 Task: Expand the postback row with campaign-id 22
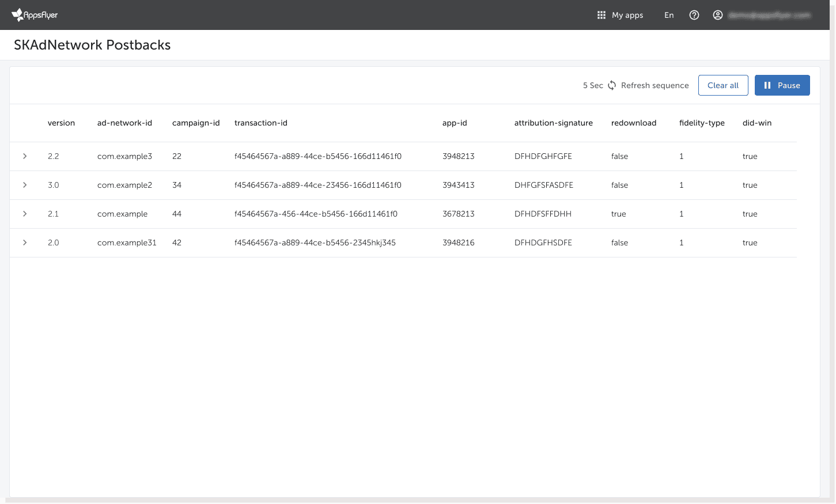[25, 156]
